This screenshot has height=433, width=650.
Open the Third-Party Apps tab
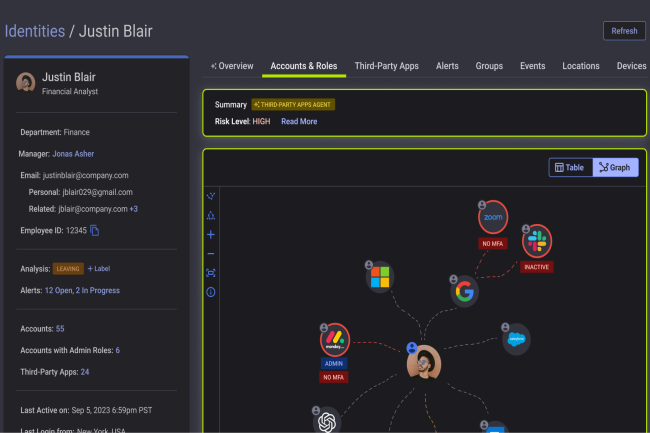386,66
